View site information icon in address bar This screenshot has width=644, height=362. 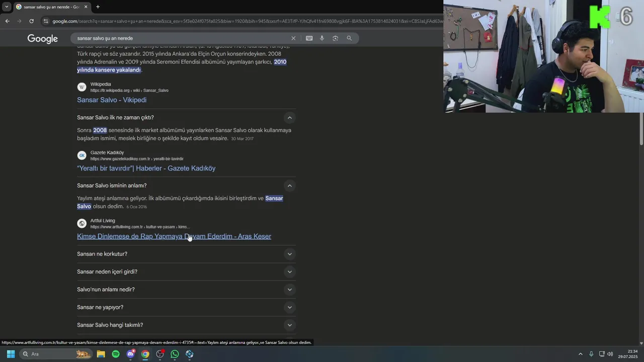pyautogui.click(x=46, y=21)
